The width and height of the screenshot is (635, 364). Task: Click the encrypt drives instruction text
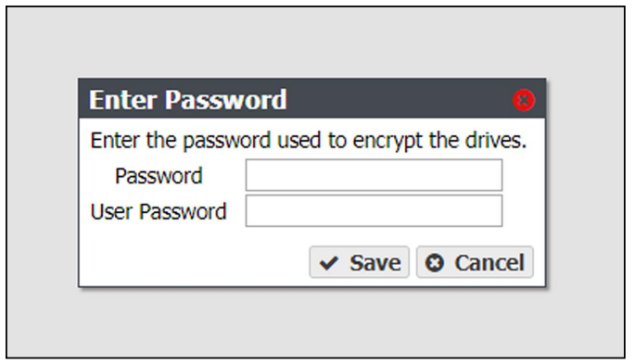point(308,141)
